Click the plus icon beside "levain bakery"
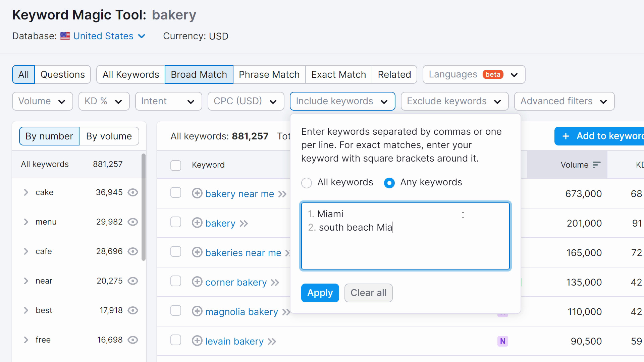 tap(197, 341)
